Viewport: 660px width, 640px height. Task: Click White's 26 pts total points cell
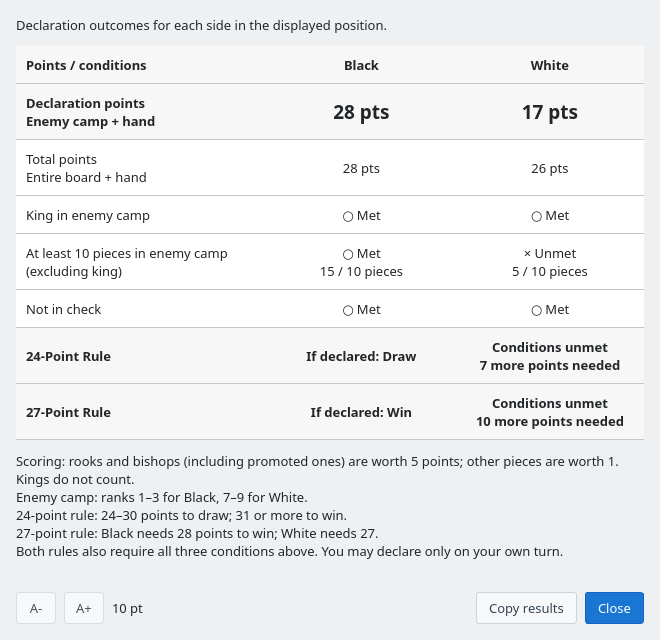[550, 168]
